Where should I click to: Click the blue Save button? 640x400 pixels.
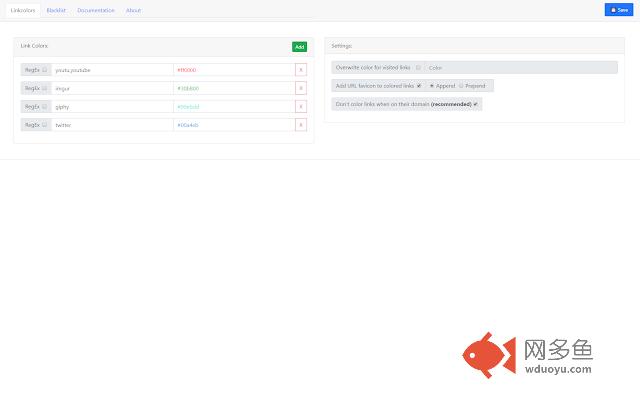[x=619, y=10]
